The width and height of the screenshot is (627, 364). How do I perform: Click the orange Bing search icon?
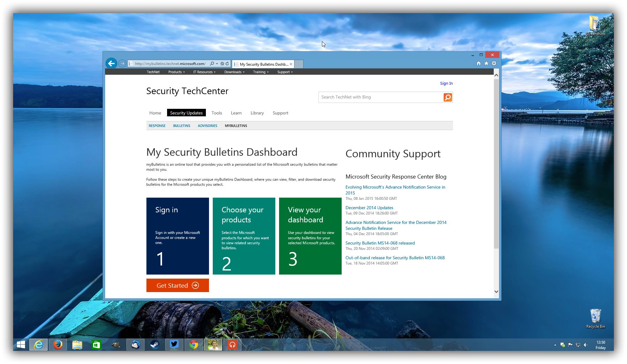(x=448, y=97)
